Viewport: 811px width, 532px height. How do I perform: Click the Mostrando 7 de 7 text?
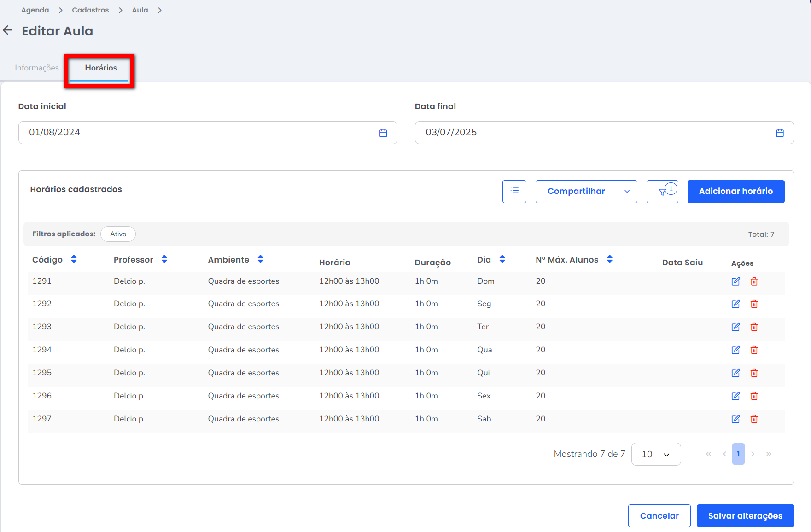pos(589,454)
